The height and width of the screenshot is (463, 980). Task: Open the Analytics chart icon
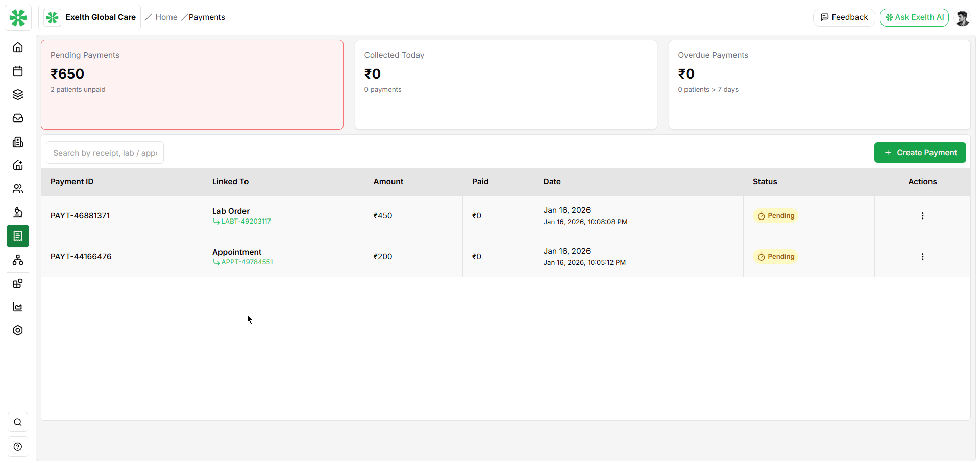pyautogui.click(x=18, y=307)
